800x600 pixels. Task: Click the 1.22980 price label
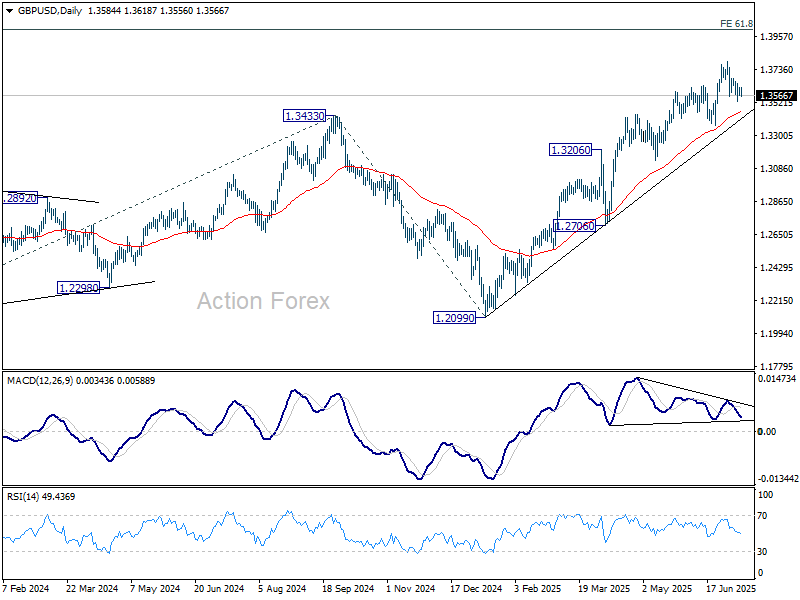pos(77,288)
